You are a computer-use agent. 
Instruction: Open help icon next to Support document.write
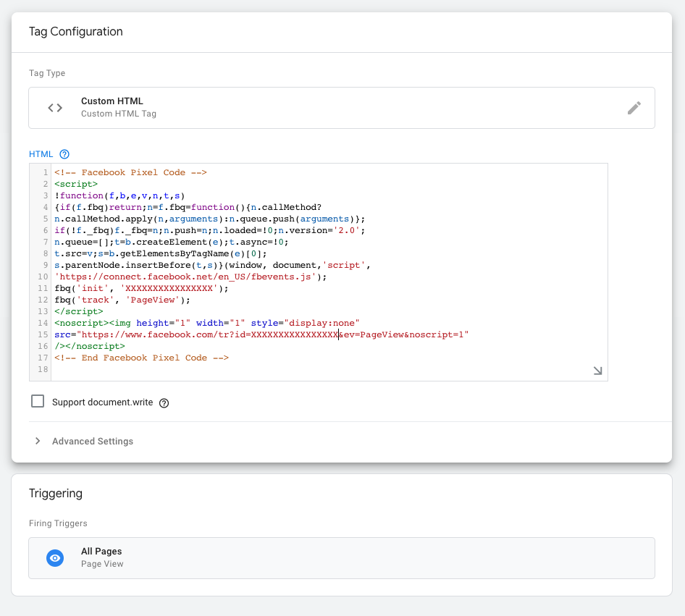point(164,403)
